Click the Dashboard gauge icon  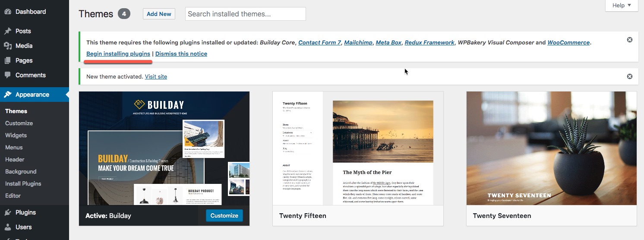coord(8,12)
